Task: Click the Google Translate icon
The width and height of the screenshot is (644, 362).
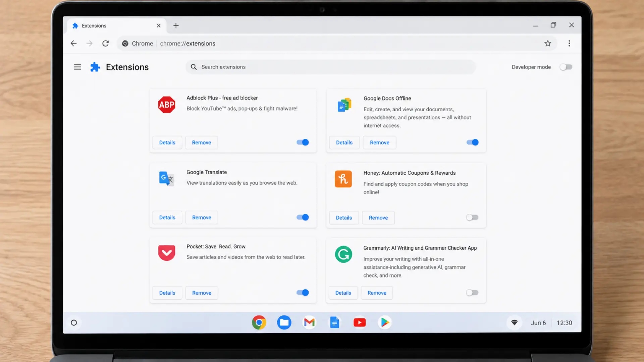Action: click(x=167, y=179)
